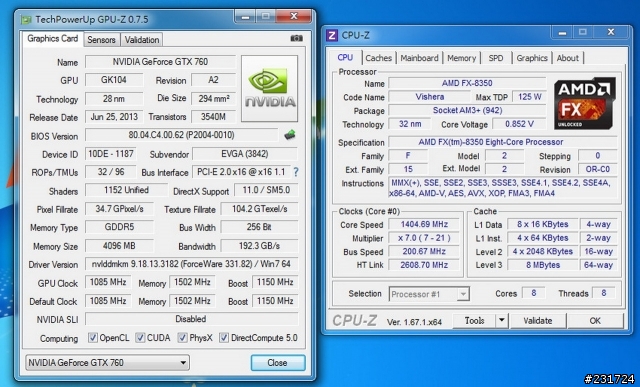Open the Mainboard tab in CPU-Z
640x387 pixels.
coord(419,58)
